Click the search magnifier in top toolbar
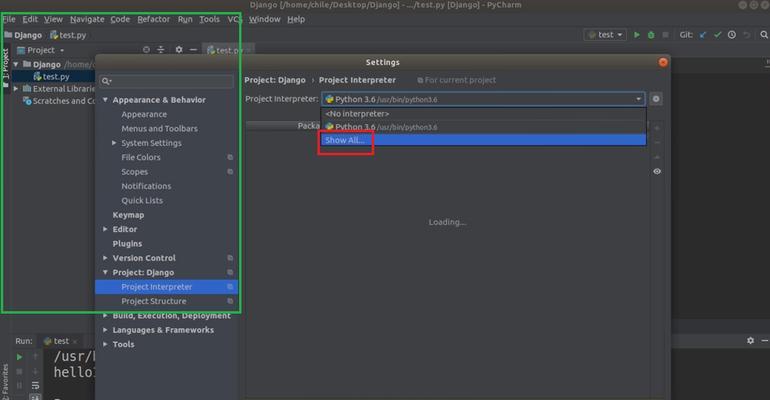Viewport: 770px width, 400px height. [764, 35]
